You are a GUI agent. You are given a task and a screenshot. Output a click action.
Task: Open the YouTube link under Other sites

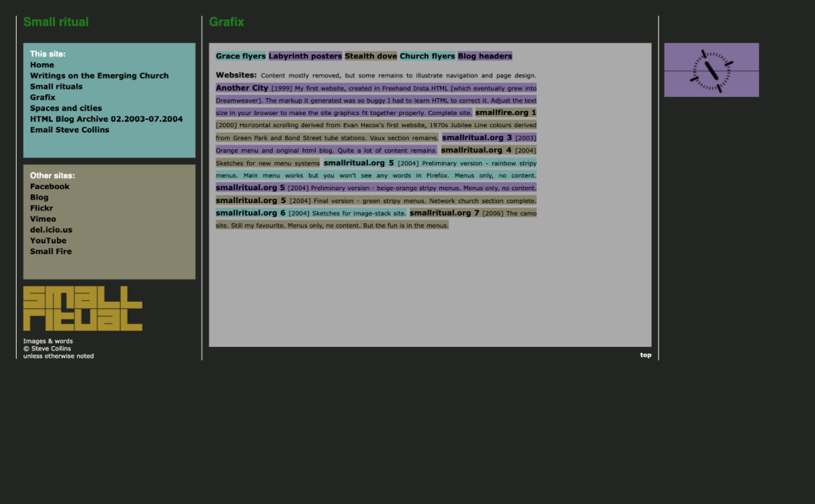tap(48, 241)
